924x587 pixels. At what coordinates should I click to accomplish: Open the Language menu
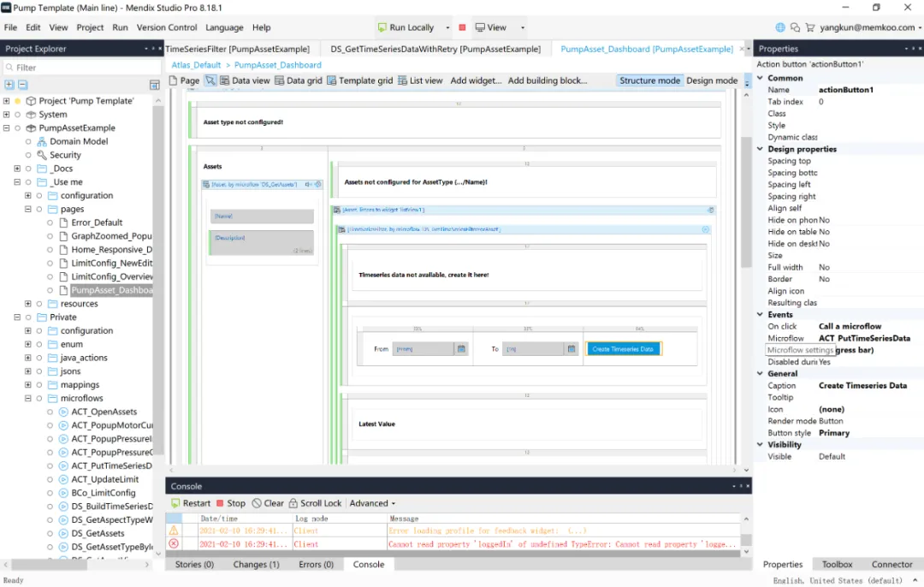[x=224, y=27]
